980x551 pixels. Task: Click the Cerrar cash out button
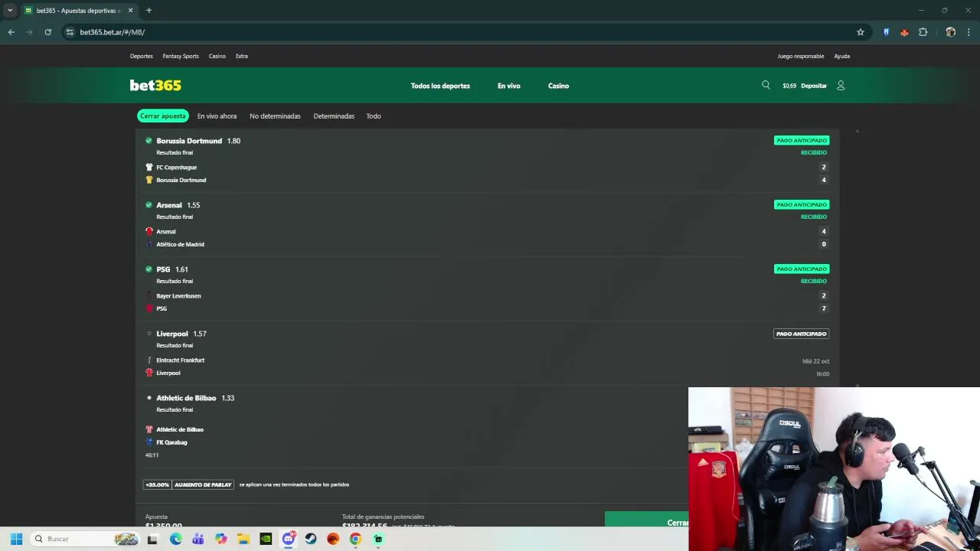(x=646, y=520)
